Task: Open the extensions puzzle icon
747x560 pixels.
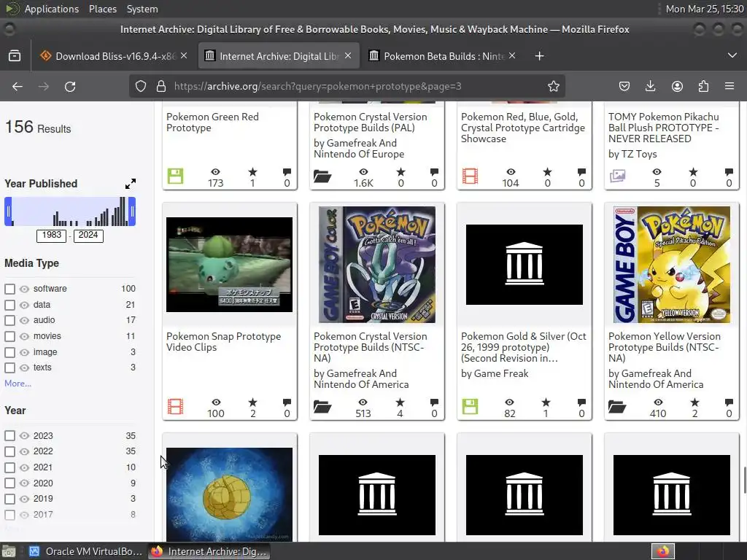Action: pos(703,86)
